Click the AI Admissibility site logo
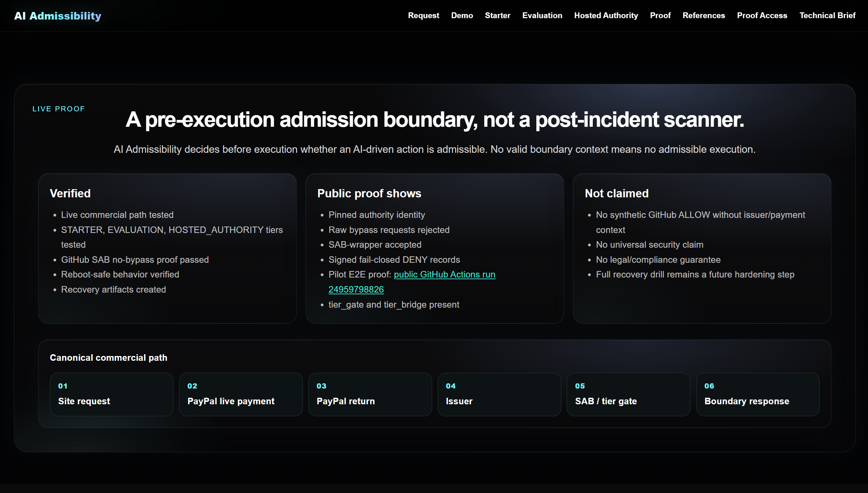 click(x=58, y=16)
